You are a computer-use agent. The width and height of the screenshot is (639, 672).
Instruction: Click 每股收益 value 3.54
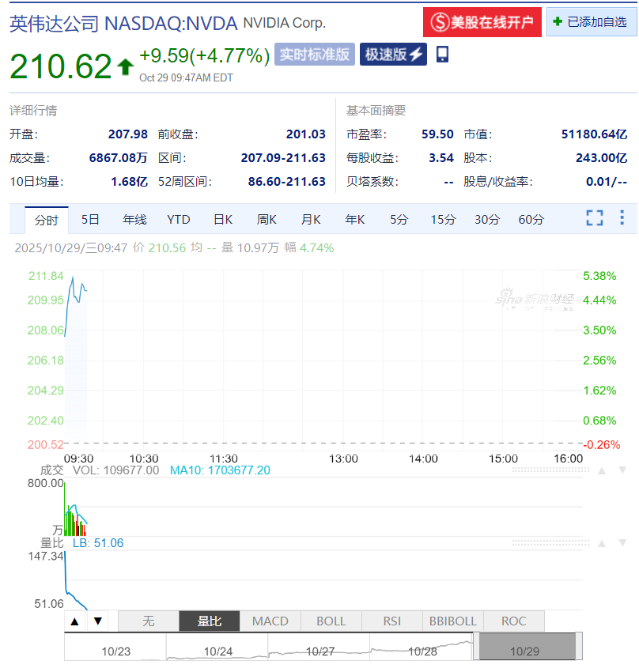click(x=441, y=157)
